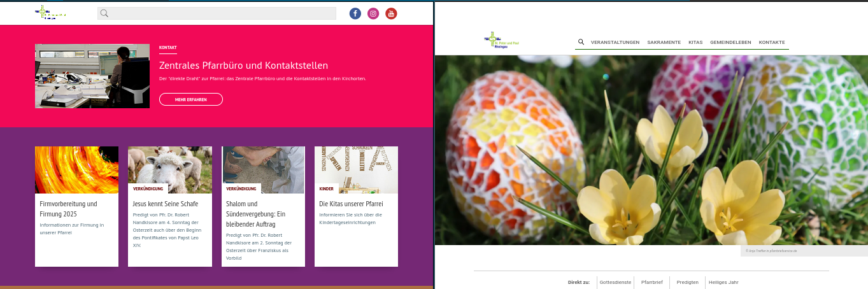Click the Mehr Erfahren button
868x289 pixels.
tap(191, 99)
